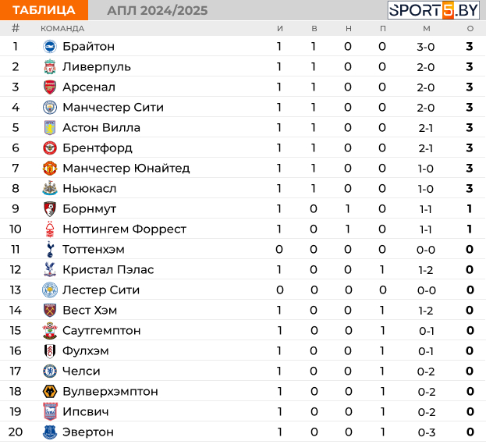Click the Arsenal club crest

[50, 87]
